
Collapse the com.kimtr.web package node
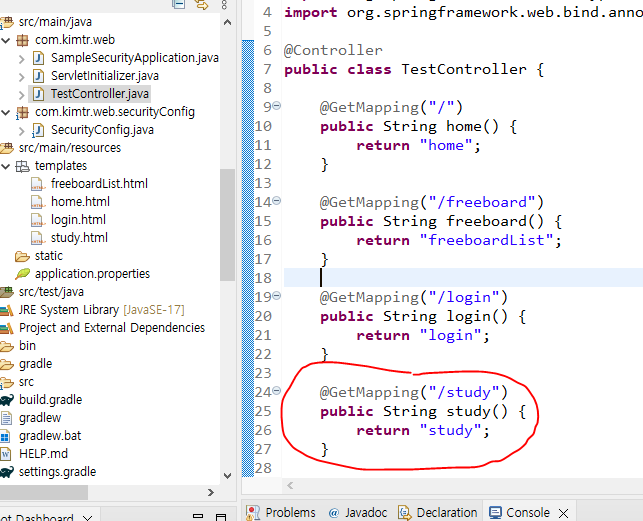6,40
